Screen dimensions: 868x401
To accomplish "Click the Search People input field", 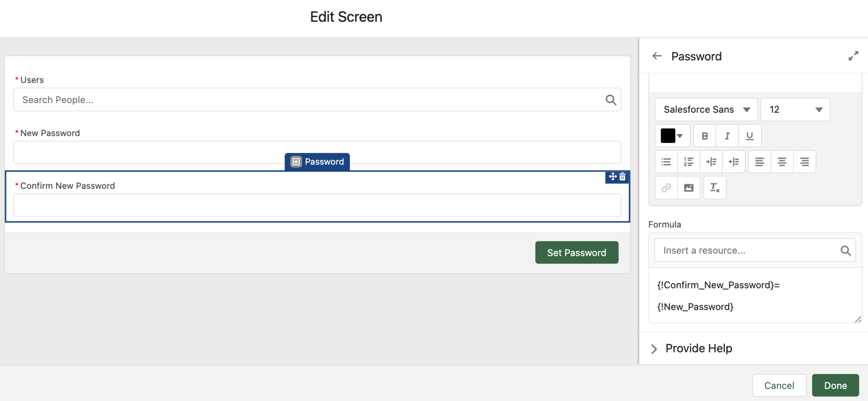I will point(297,99).
